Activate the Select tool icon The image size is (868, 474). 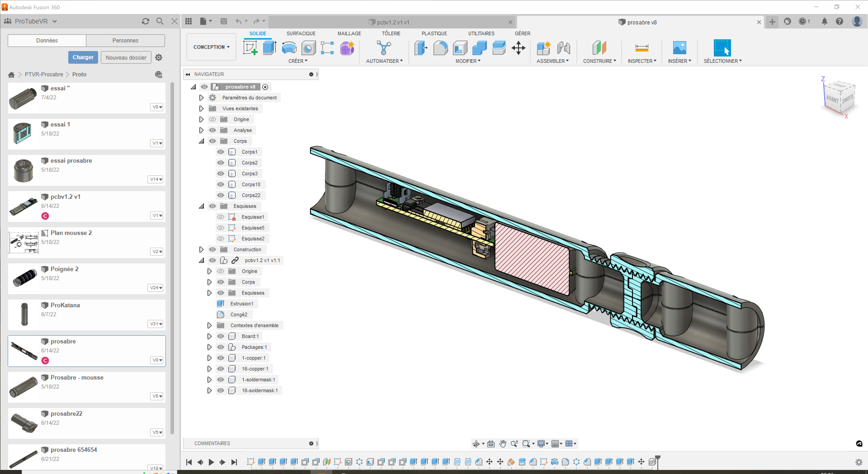[x=722, y=47]
